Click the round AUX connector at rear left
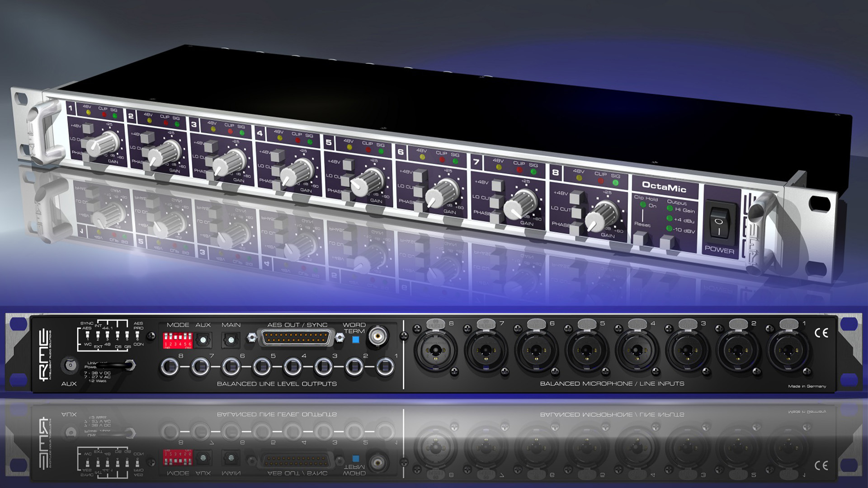868x488 pixels. (70, 365)
